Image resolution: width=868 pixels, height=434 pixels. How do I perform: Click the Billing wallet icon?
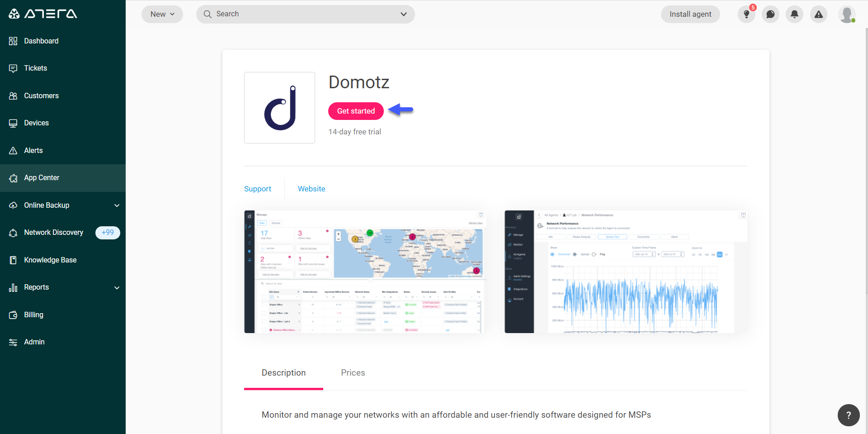coord(13,315)
